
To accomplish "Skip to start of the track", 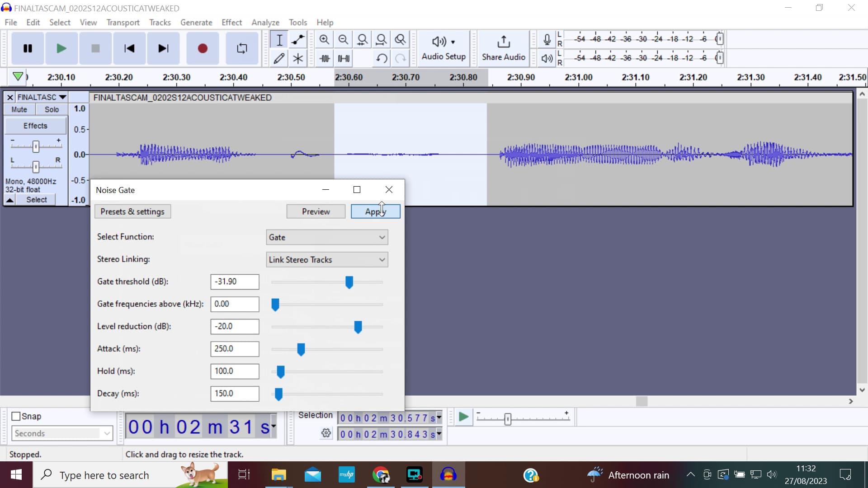I will coord(129,48).
